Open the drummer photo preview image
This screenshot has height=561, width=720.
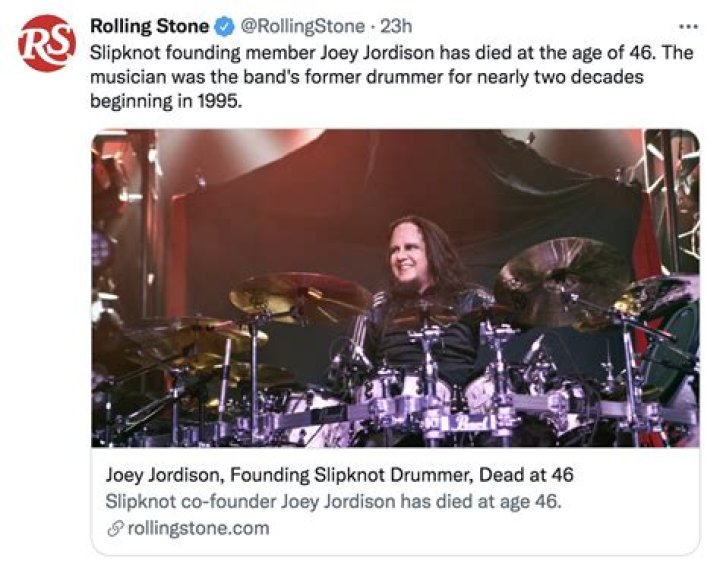tap(395, 288)
